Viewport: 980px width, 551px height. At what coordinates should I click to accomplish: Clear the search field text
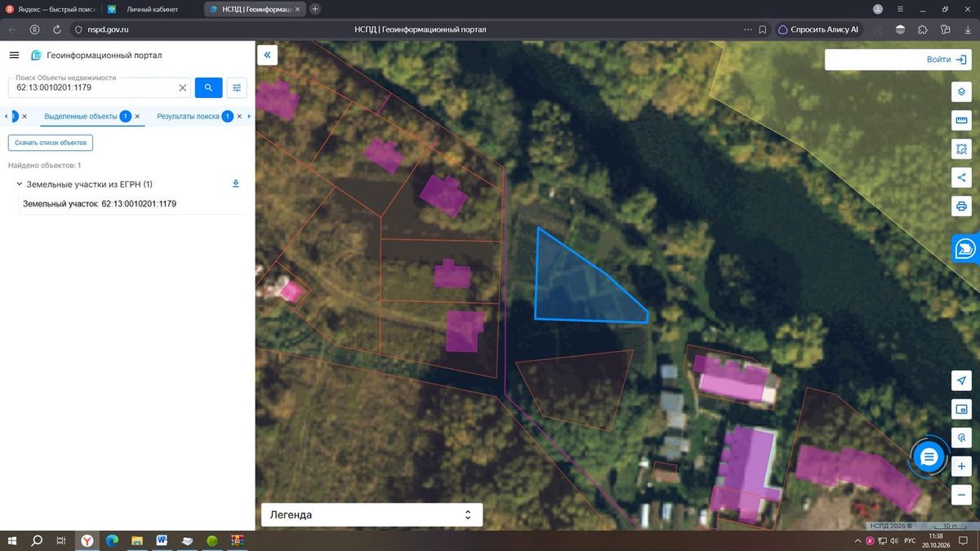183,87
